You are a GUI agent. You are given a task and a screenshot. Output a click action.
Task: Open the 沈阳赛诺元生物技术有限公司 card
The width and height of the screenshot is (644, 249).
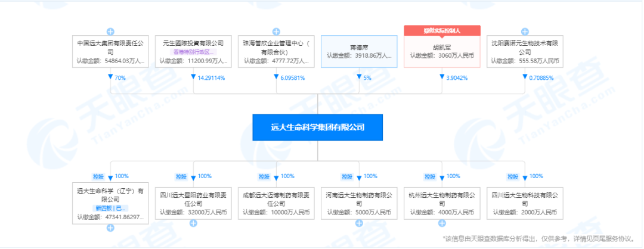click(x=525, y=51)
